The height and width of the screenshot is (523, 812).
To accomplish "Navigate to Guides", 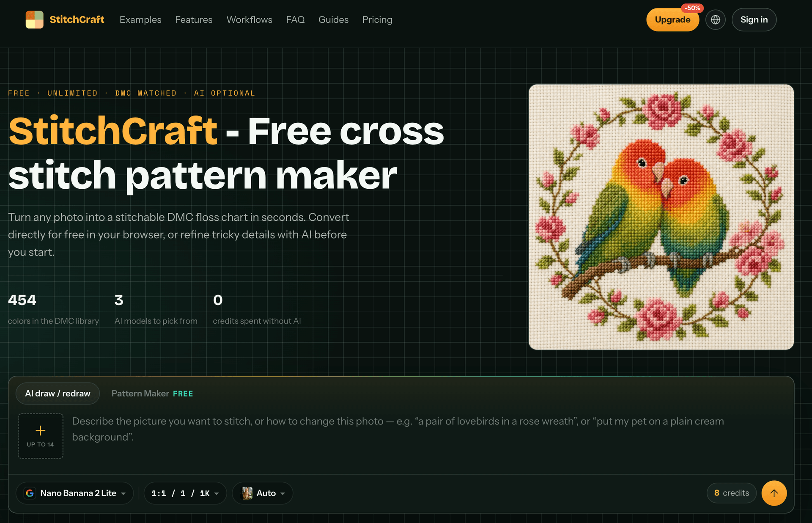I will tap(333, 20).
